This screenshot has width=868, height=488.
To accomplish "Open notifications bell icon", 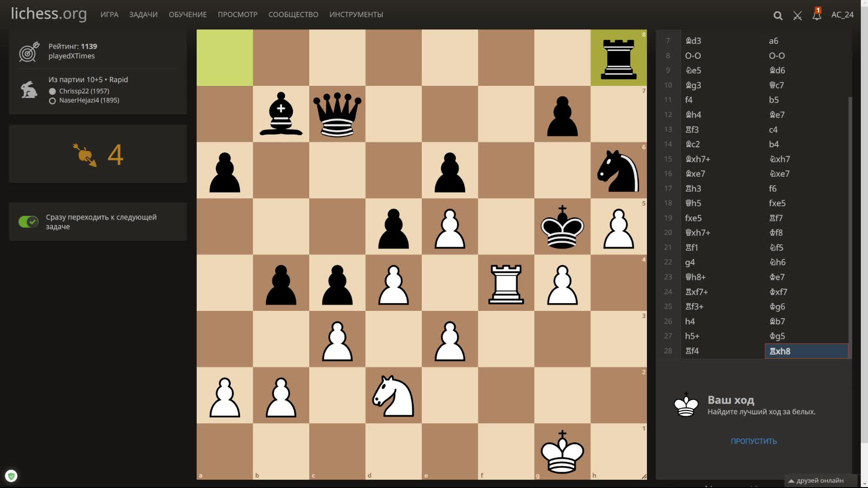I will click(x=816, y=15).
